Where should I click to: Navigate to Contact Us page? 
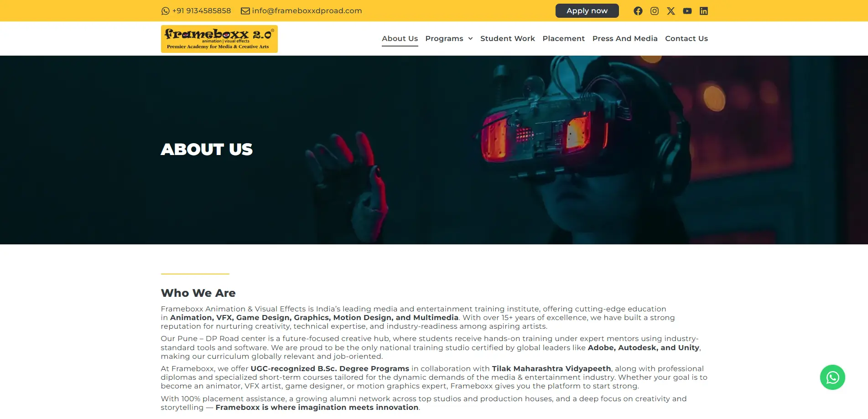[686, 39]
